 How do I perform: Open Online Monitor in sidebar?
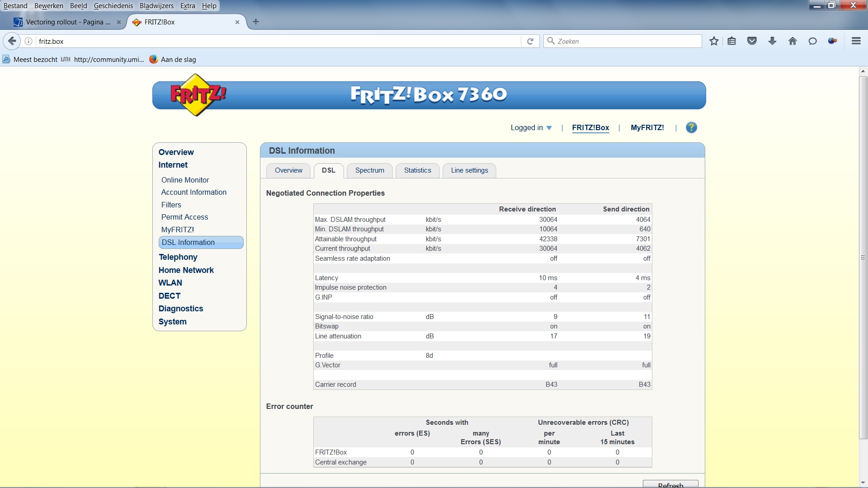pyautogui.click(x=185, y=180)
